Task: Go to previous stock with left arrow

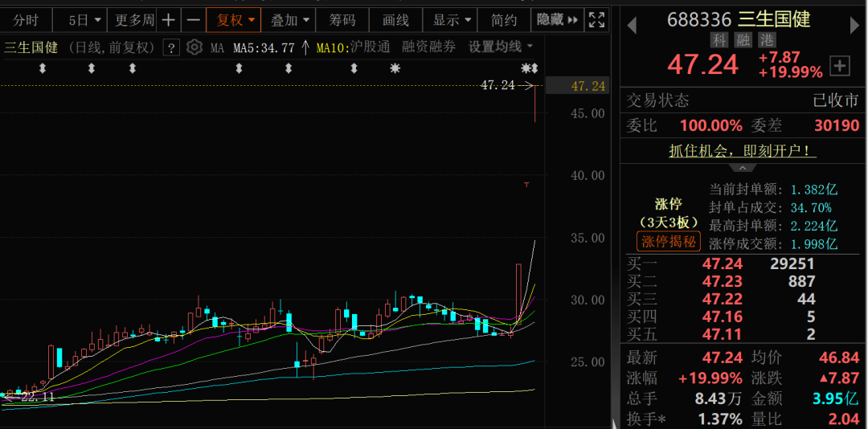Action: tap(632, 25)
